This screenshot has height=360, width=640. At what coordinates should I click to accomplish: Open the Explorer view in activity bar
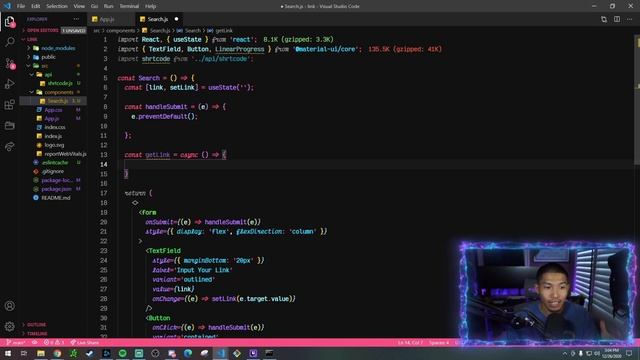click(10, 22)
